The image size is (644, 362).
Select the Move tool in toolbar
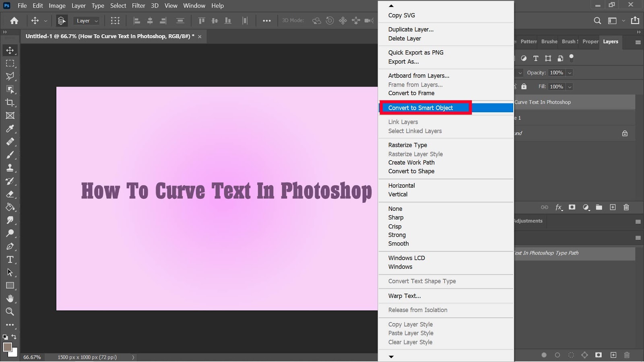point(10,50)
